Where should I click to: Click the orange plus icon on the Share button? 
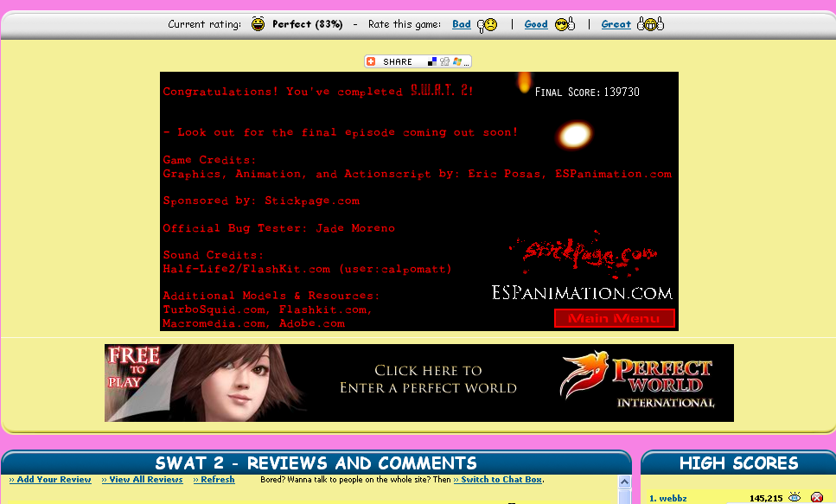click(x=372, y=61)
